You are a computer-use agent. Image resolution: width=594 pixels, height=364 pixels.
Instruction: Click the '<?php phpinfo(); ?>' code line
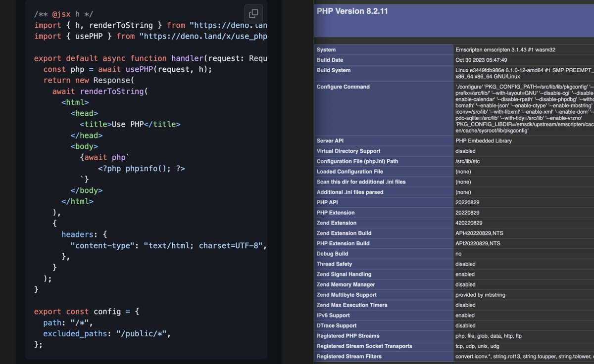coord(142,169)
